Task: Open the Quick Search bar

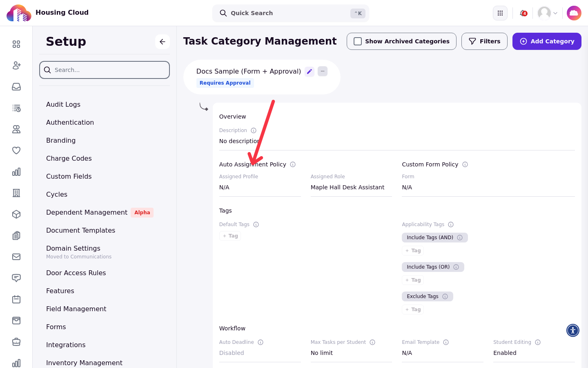Action: click(291, 13)
